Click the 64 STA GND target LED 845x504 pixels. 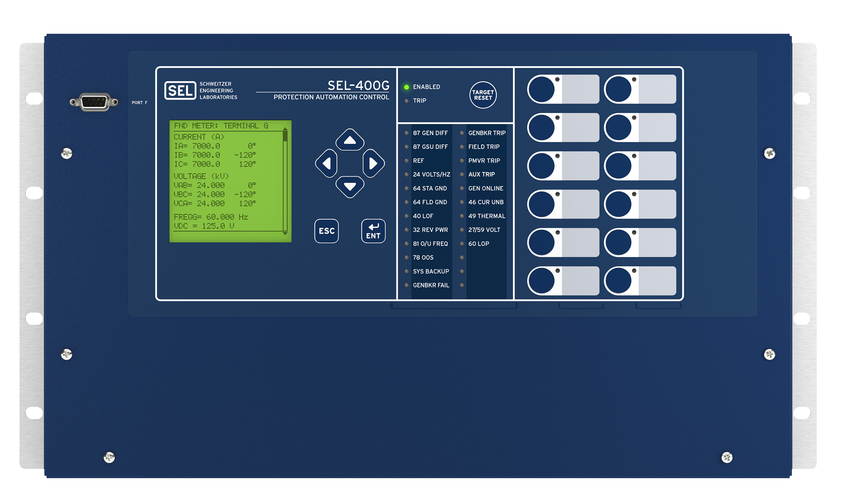[x=407, y=188]
